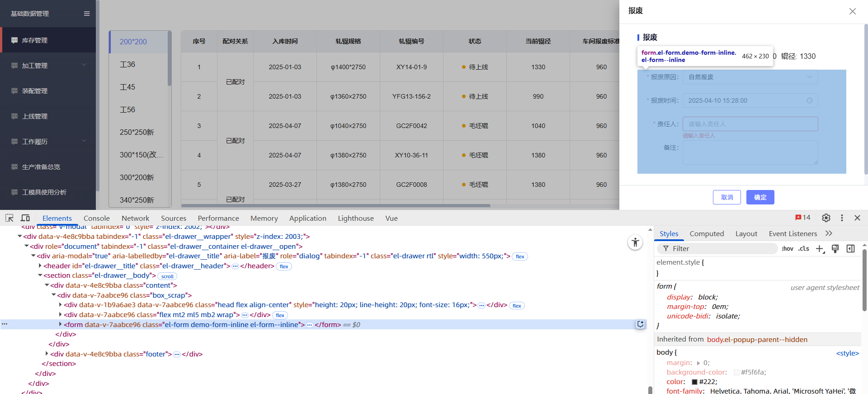The width and height of the screenshot is (868, 394).
Task: Click the 取消 button
Action: (727, 197)
